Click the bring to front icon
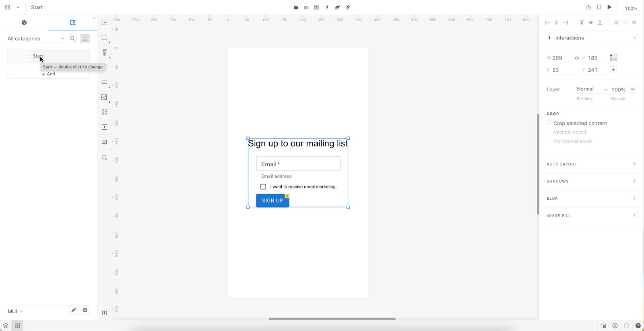This screenshot has width=644, height=331. point(337,7)
